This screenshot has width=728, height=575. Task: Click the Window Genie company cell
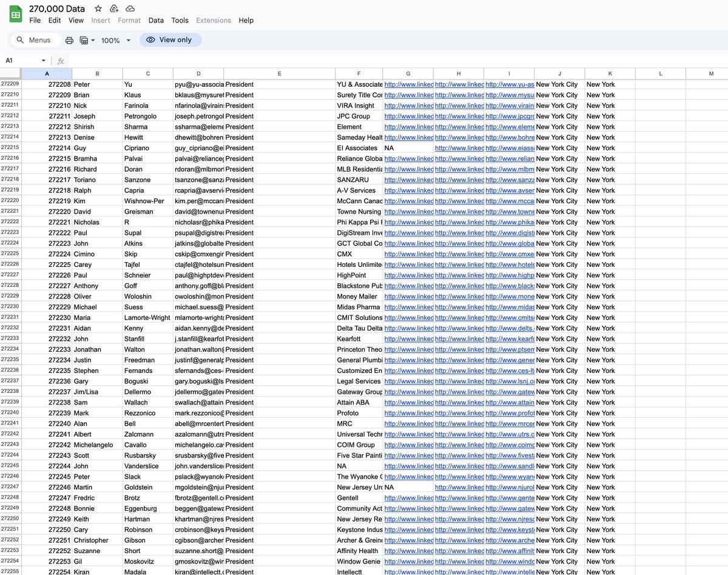point(359,561)
